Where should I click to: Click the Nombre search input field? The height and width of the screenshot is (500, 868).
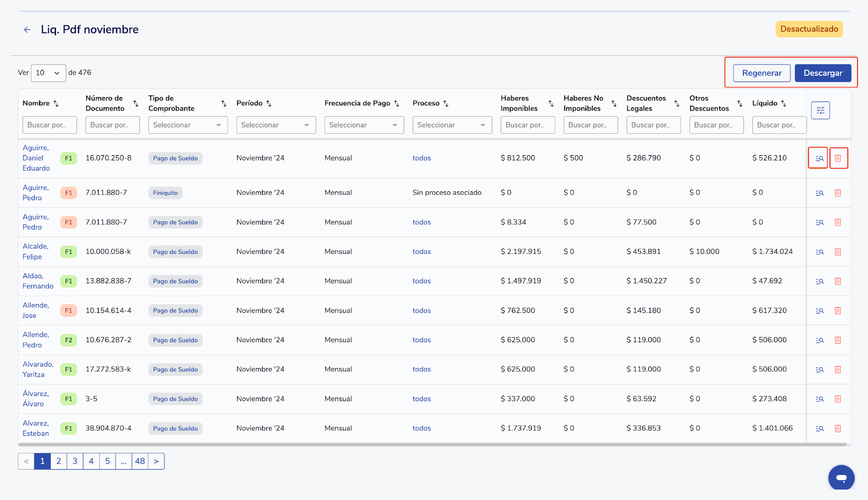(x=49, y=125)
